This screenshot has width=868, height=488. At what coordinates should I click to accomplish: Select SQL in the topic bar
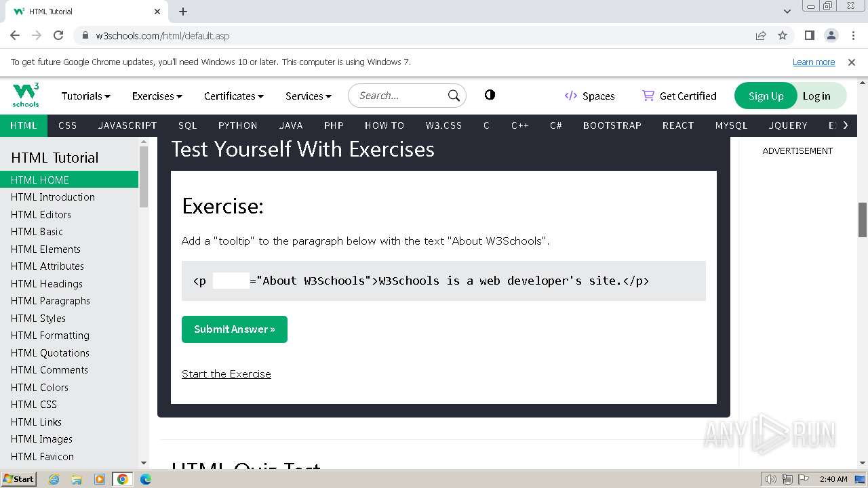(x=188, y=125)
